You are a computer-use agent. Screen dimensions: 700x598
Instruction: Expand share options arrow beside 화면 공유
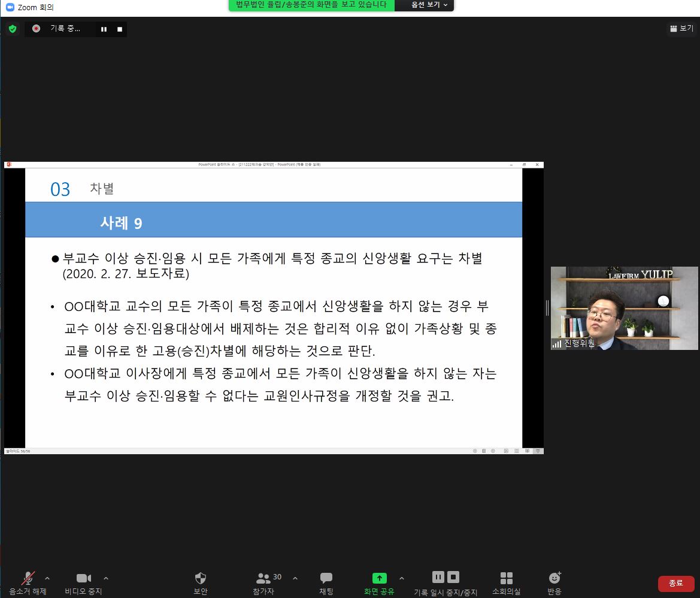(x=401, y=578)
